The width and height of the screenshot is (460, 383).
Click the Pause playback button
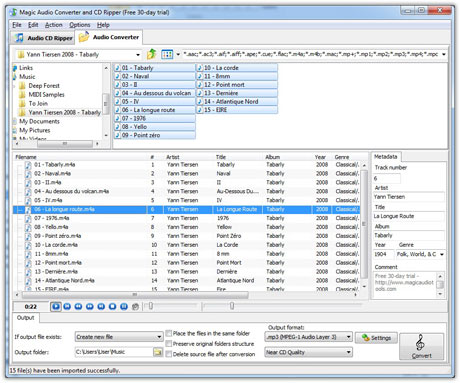pos(124,306)
